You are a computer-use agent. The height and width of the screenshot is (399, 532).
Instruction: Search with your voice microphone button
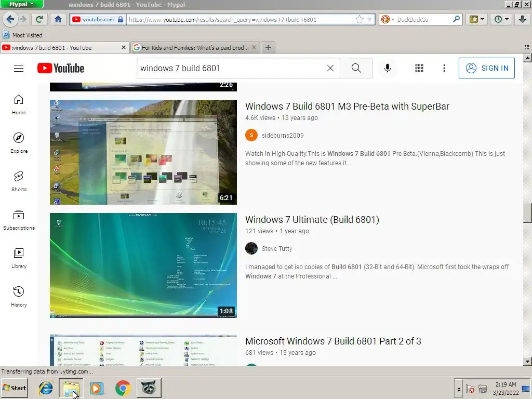tap(388, 68)
